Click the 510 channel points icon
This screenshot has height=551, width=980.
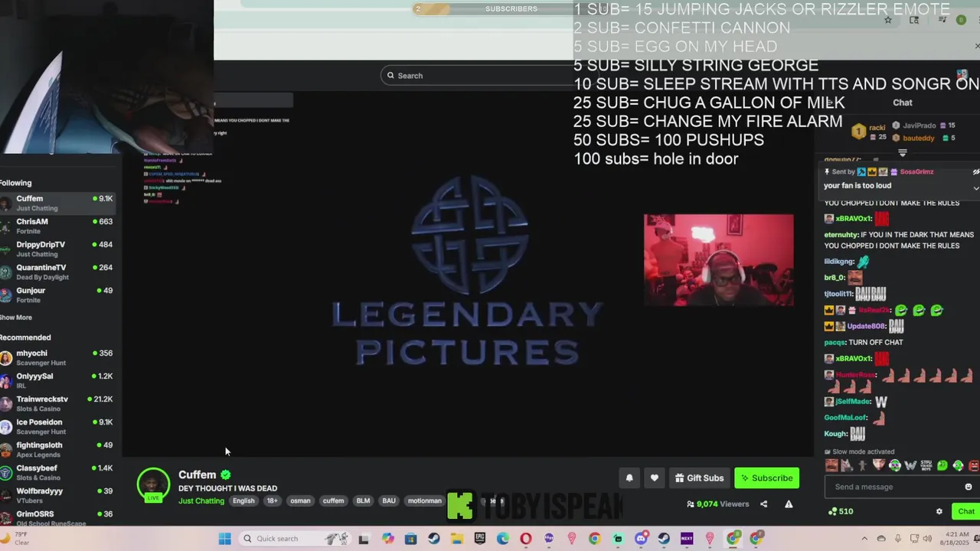(x=833, y=511)
